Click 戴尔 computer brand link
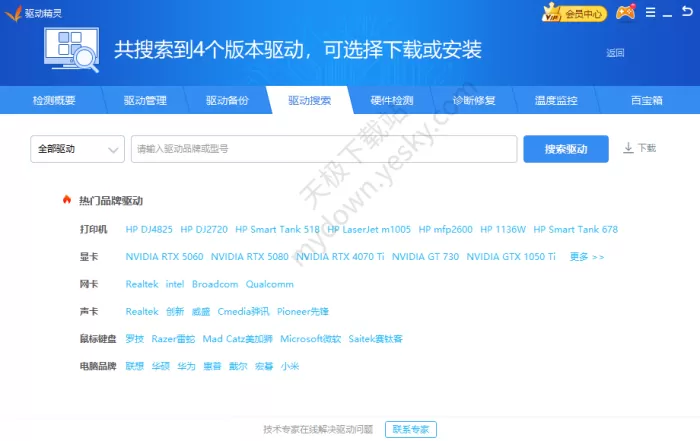Image resolution: width=700 pixels, height=441 pixels. tap(238, 366)
